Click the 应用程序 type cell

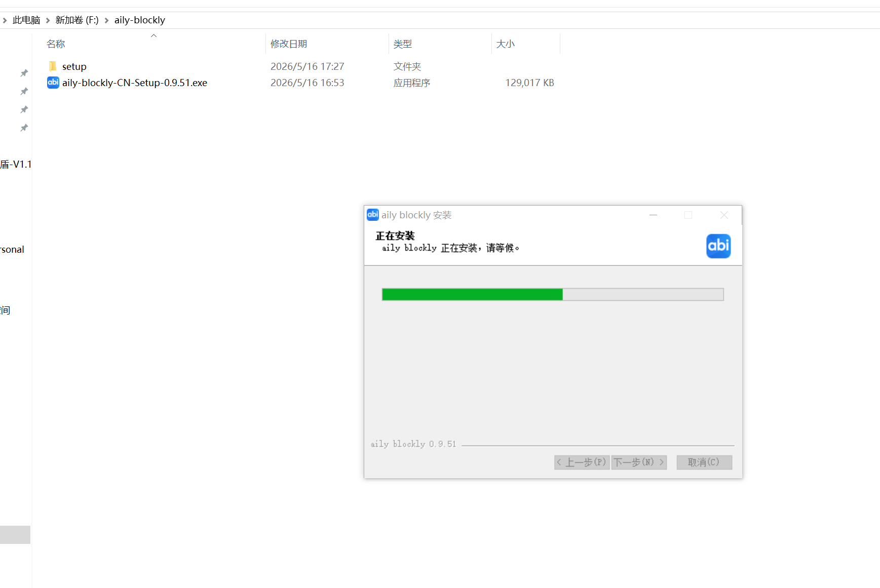tap(412, 83)
